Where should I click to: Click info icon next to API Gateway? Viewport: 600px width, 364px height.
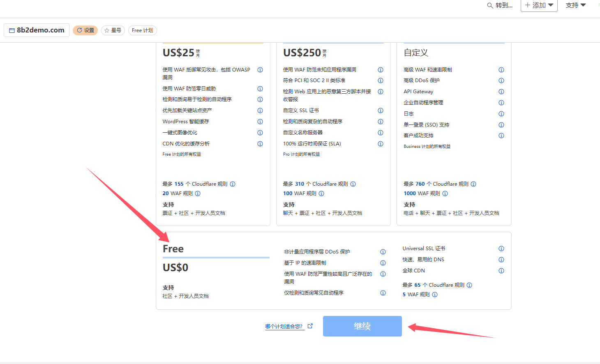tap(501, 92)
